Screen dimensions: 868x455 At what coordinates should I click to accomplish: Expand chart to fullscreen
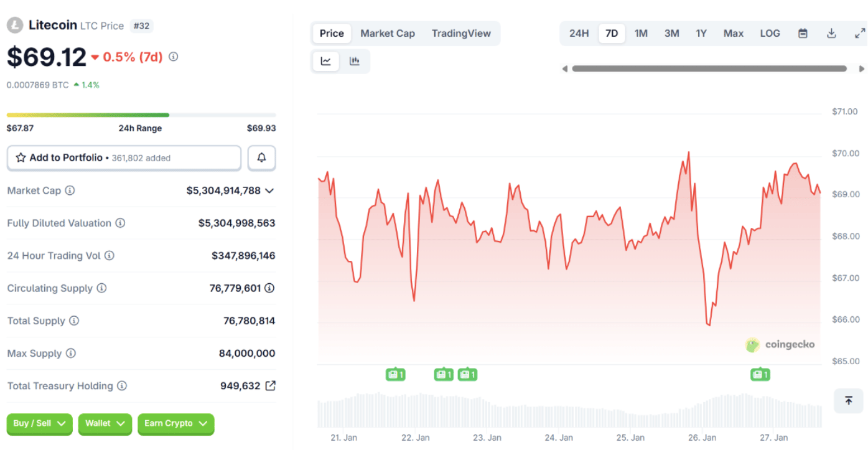[859, 34]
